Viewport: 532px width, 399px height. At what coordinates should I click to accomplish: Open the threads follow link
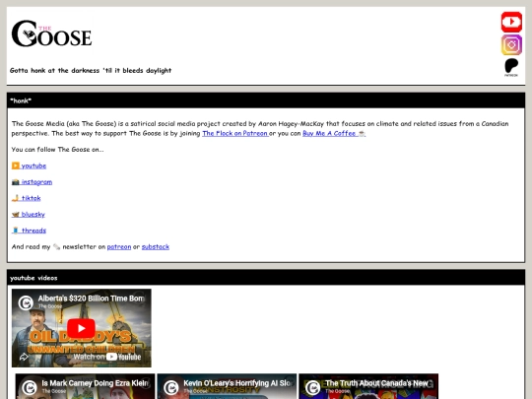(29, 231)
